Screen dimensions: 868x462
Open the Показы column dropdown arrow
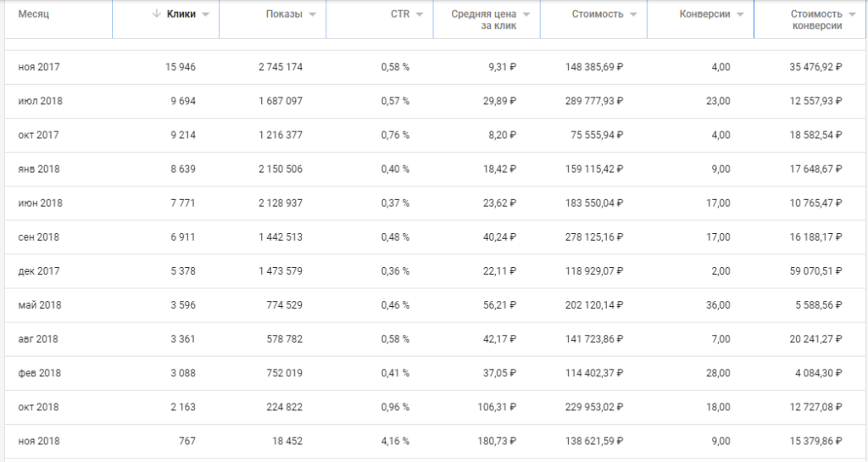[313, 14]
